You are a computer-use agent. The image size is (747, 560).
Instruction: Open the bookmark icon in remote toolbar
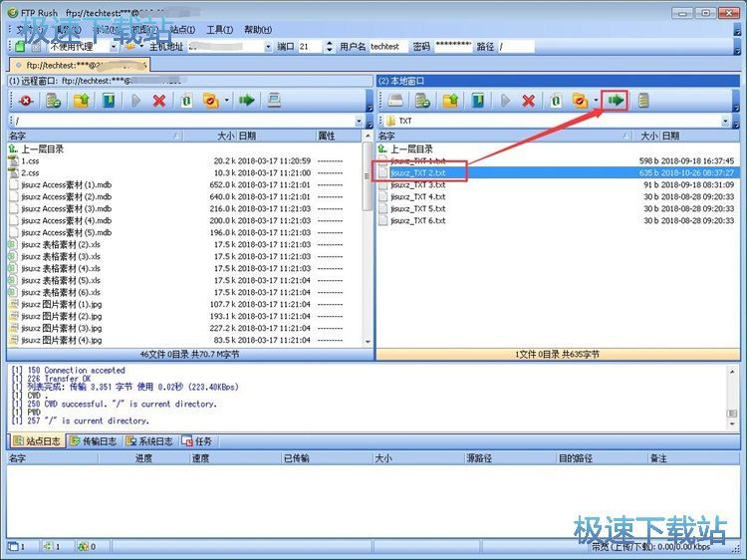[x=110, y=101]
